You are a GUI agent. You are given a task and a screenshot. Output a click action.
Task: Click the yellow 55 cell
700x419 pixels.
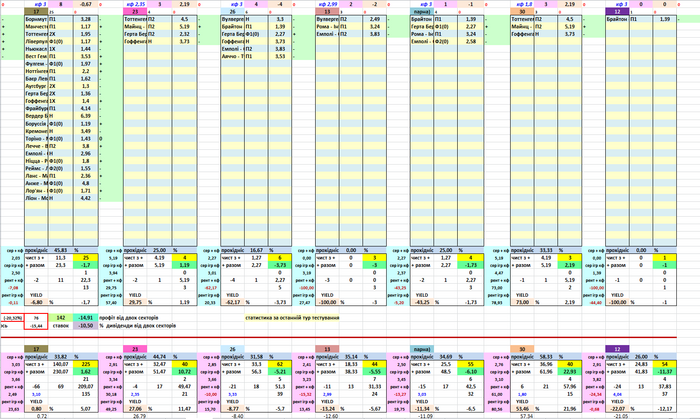click(471, 364)
